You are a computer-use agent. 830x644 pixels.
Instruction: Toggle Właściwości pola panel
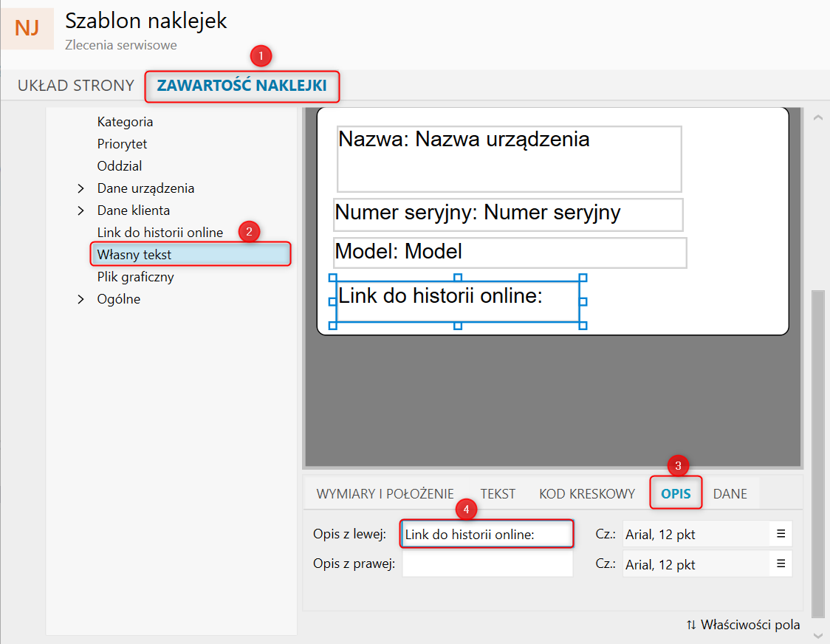743,625
